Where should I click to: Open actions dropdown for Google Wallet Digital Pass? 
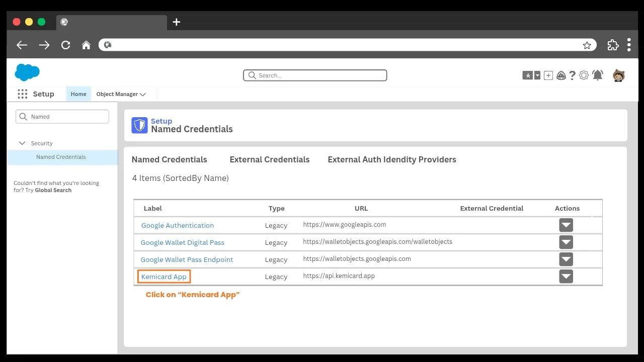coord(566,242)
